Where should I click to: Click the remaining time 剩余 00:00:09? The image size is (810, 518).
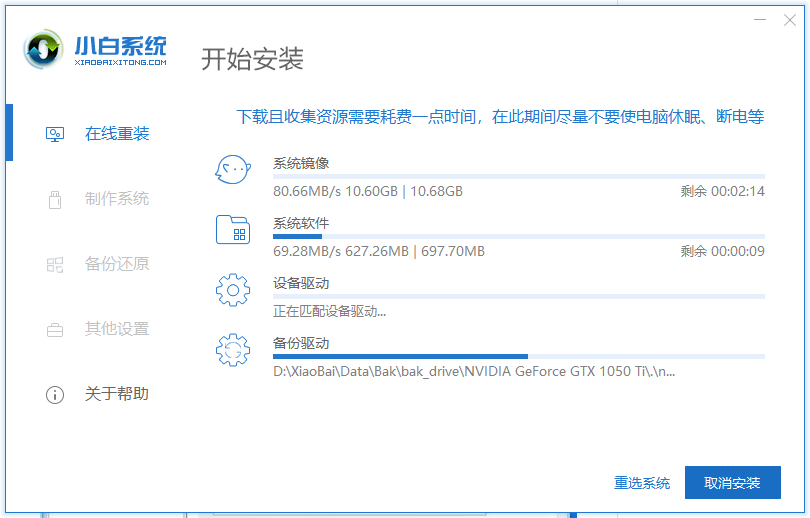point(722,252)
